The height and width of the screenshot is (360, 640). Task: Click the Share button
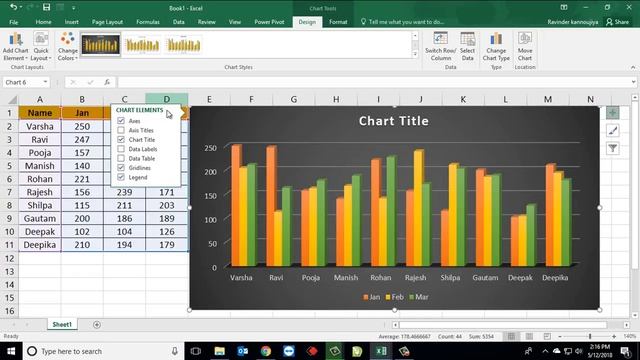(x=617, y=22)
